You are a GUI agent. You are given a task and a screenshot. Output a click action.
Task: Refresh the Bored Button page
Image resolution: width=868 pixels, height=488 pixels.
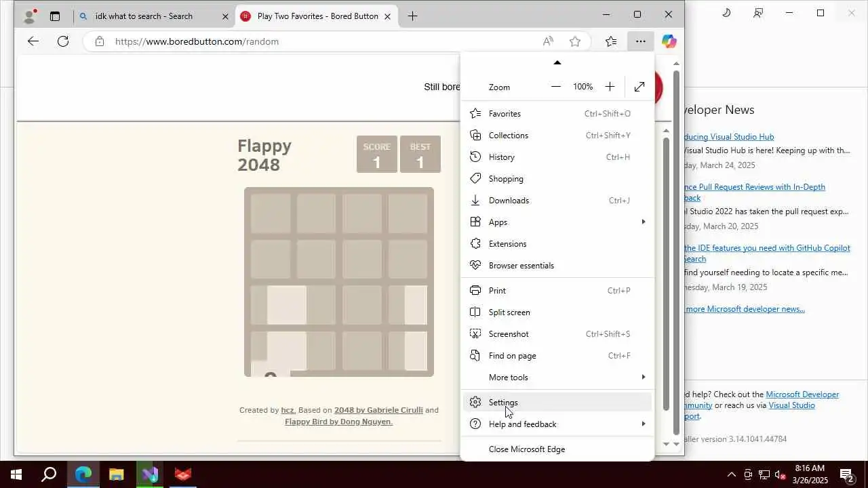point(63,41)
